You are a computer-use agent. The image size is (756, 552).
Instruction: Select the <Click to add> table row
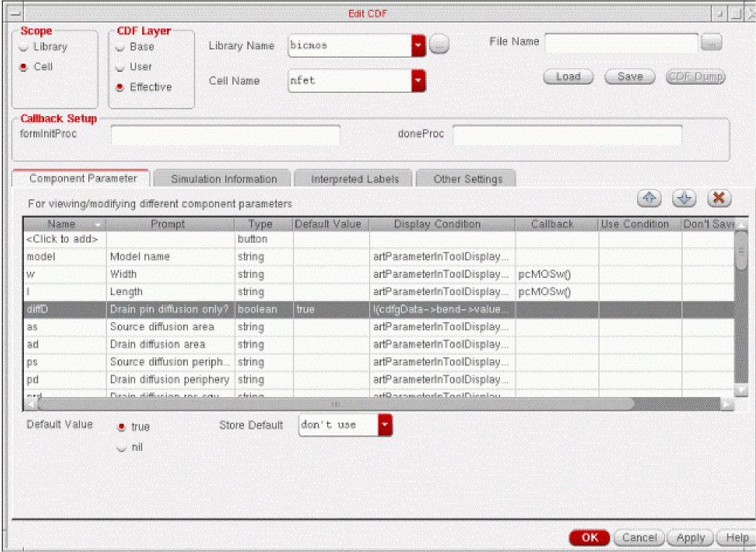(x=64, y=240)
